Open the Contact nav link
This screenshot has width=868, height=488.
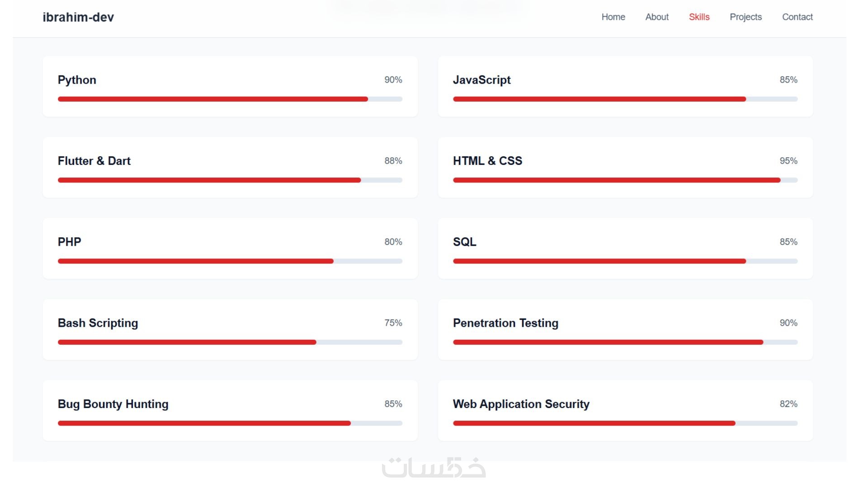797,17
